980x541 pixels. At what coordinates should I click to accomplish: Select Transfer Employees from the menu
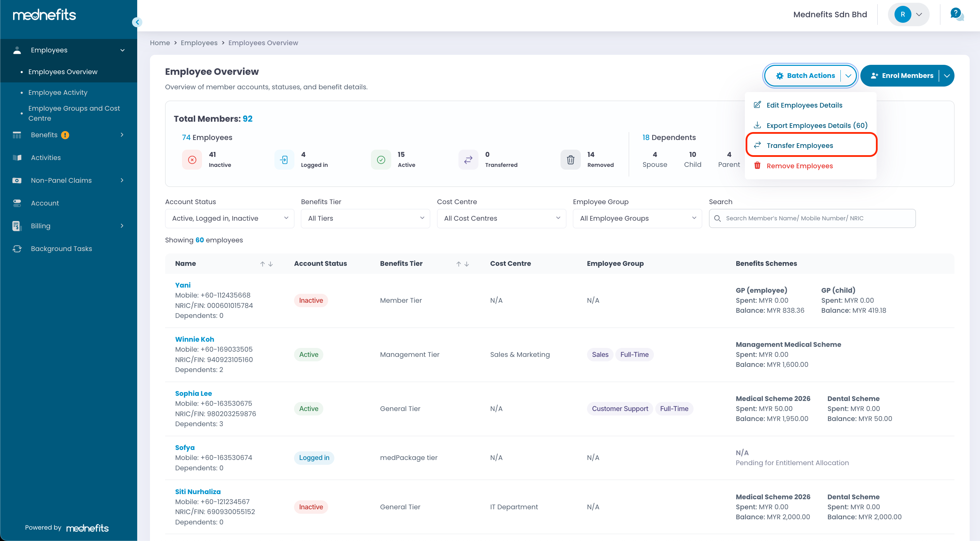[x=800, y=145]
